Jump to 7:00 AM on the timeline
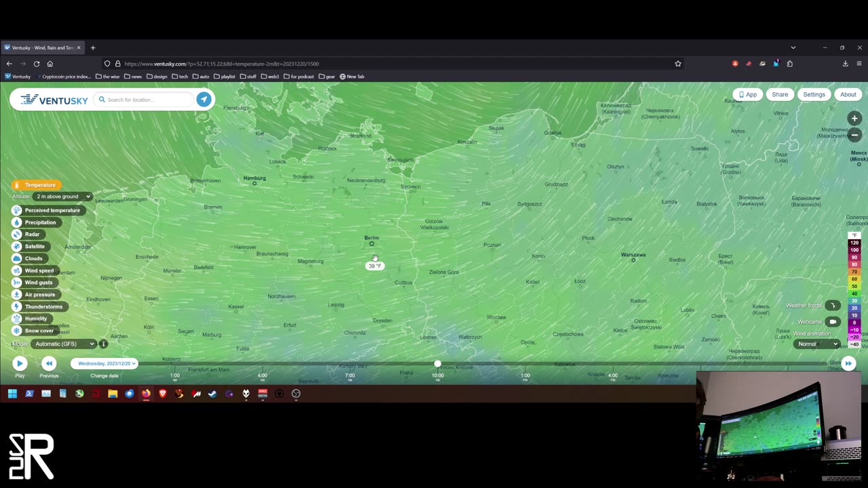868x488 pixels. coord(350,375)
